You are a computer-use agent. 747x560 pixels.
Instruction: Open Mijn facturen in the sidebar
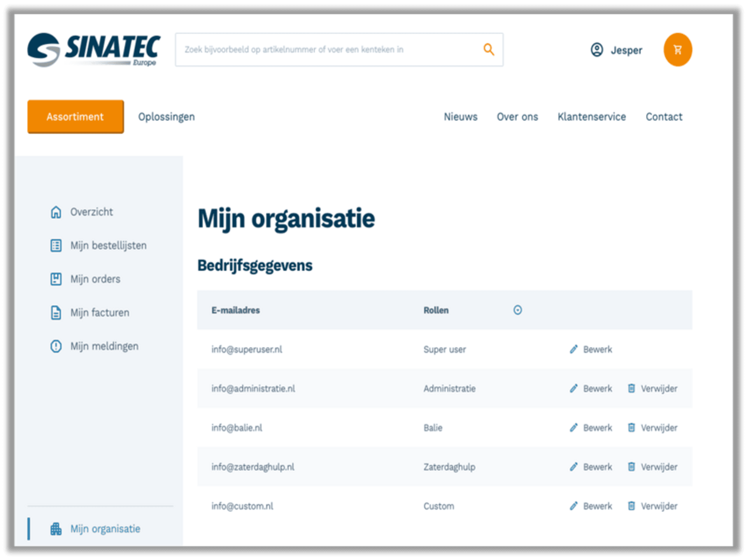click(100, 312)
